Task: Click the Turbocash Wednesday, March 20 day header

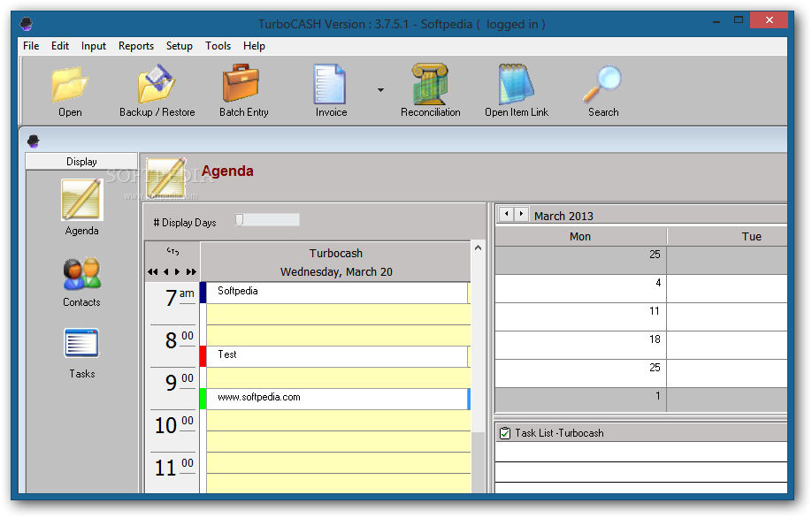Action: (335, 263)
